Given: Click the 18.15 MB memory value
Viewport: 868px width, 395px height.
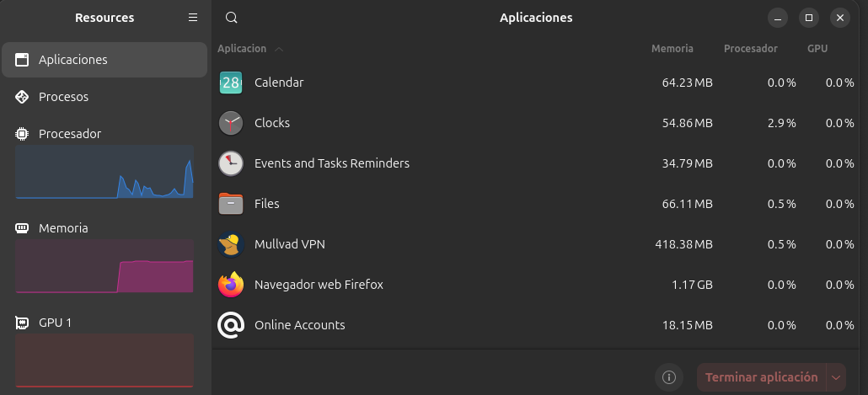Looking at the screenshot, I should point(687,325).
